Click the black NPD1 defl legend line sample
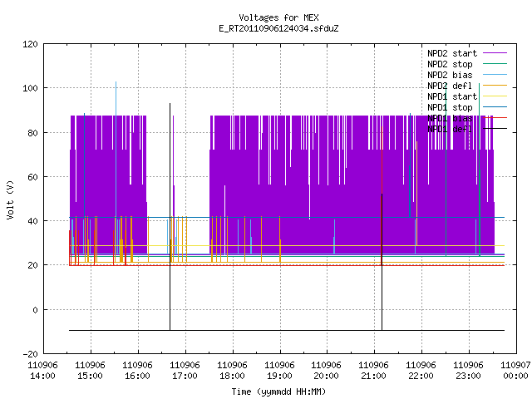Screen dimensions: 532x399 pos(495,129)
